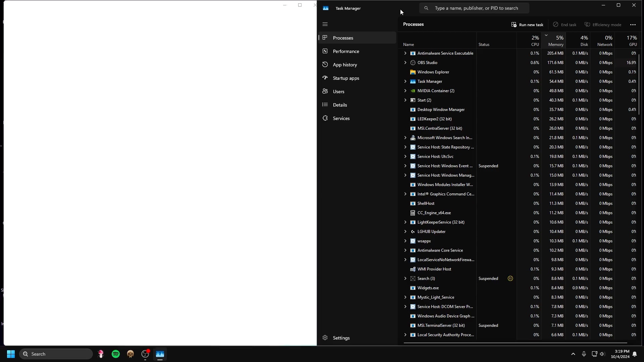This screenshot has height=362, width=644.
Task: Show hidden system tray icons
Action: [x=573, y=354]
